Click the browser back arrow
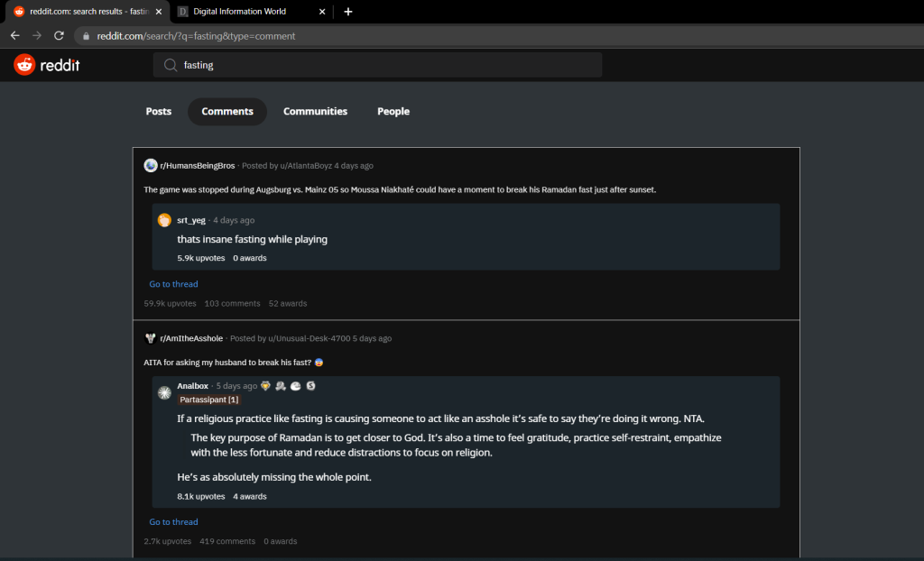 (14, 36)
